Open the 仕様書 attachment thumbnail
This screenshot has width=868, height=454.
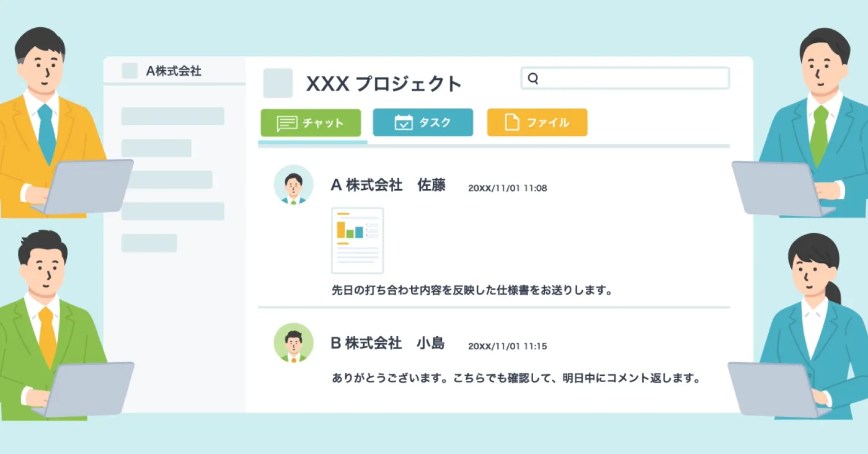coord(357,241)
